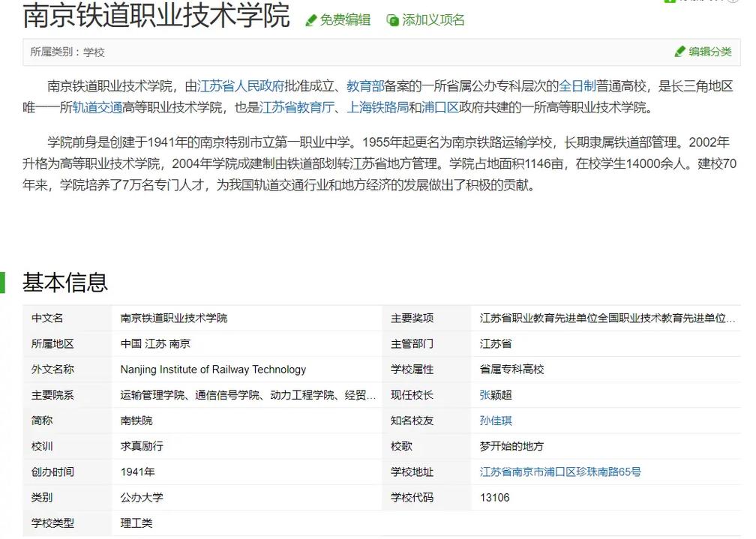Viewport: 756px width, 539px height.
Task: Open the 上海铁路局 link
Action: point(377,107)
